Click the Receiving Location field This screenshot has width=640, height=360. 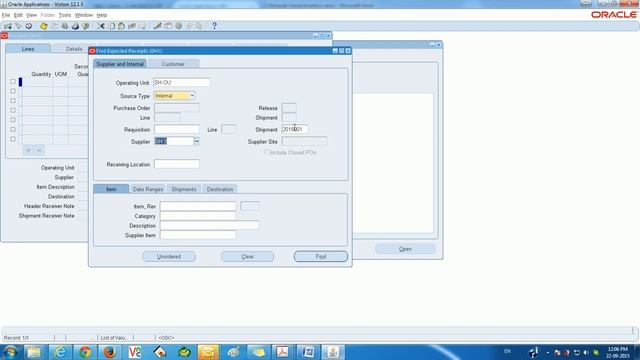click(177, 164)
